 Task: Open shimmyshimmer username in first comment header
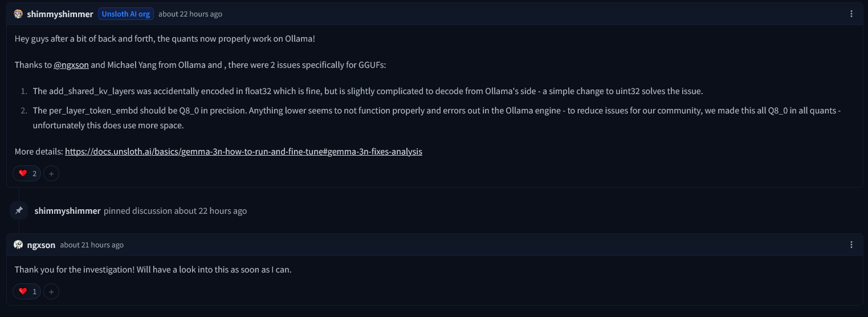[60, 14]
